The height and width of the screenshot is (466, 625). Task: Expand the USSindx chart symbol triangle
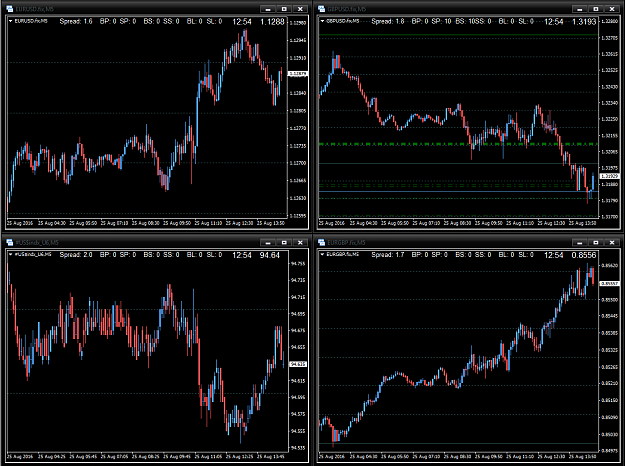coord(11,254)
